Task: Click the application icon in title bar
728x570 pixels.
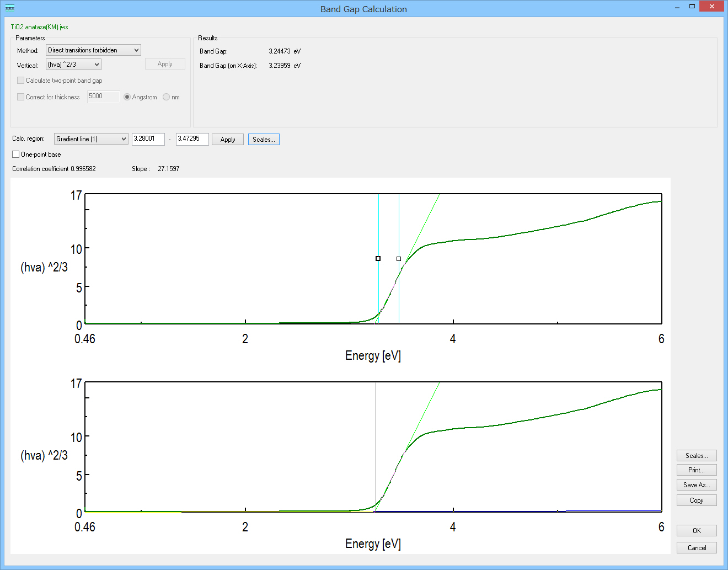Action: click(9, 8)
